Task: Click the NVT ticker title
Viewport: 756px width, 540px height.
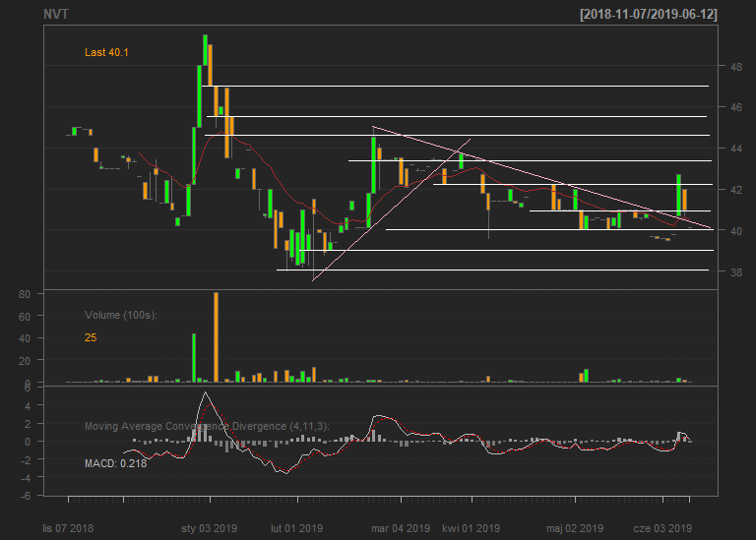Action: click(x=56, y=15)
